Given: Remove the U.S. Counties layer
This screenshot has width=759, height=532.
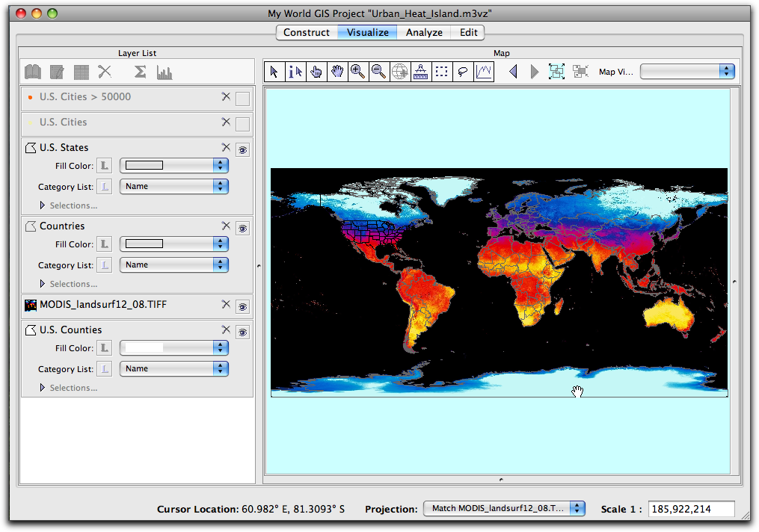Looking at the screenshot, I should pyautogui.click(x=226, y=330).
